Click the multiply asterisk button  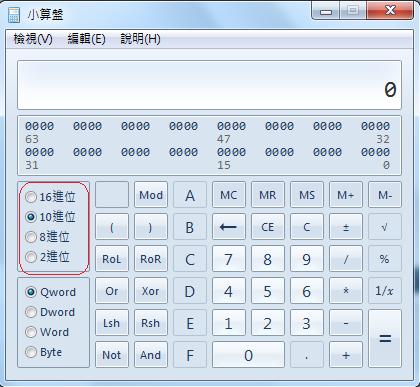pyautogui.click(x=346, y=291)
